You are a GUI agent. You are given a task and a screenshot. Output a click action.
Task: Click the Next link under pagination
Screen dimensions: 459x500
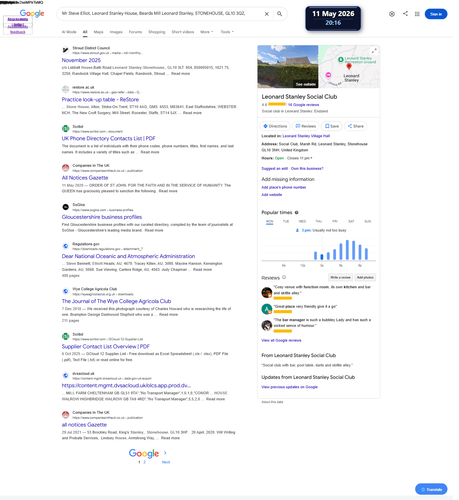[166, 462]
